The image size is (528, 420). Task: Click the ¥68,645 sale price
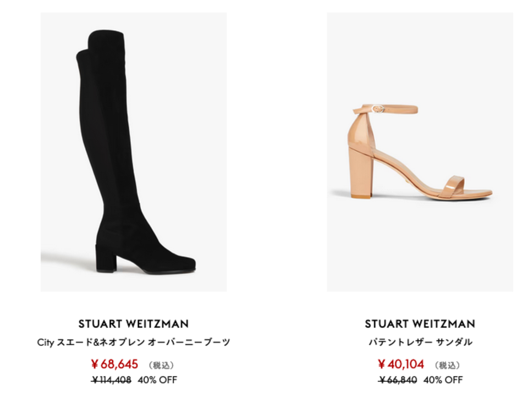click(114, 364)
